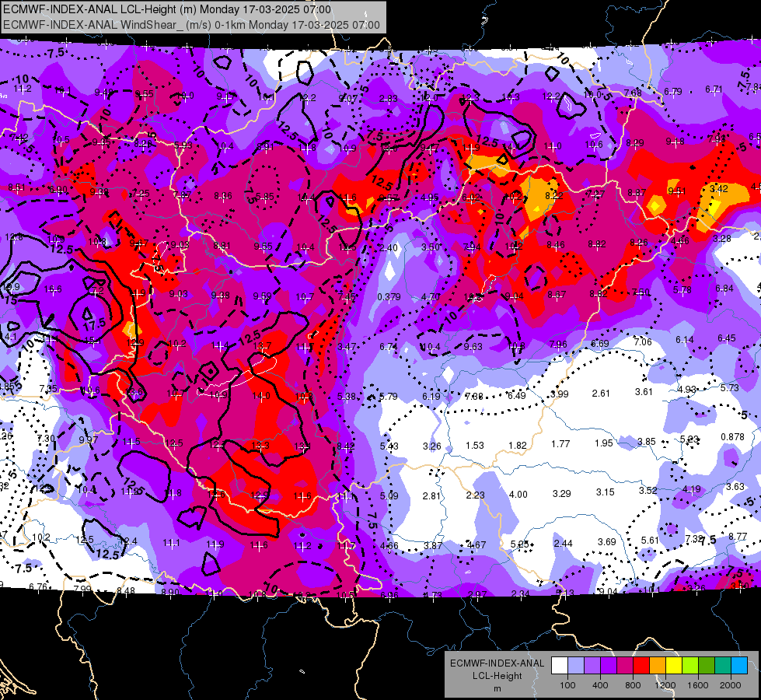Viewport: 761px width, 700px height.
Task: Click the grid value 1.95
Action: [x=604, y=443]
